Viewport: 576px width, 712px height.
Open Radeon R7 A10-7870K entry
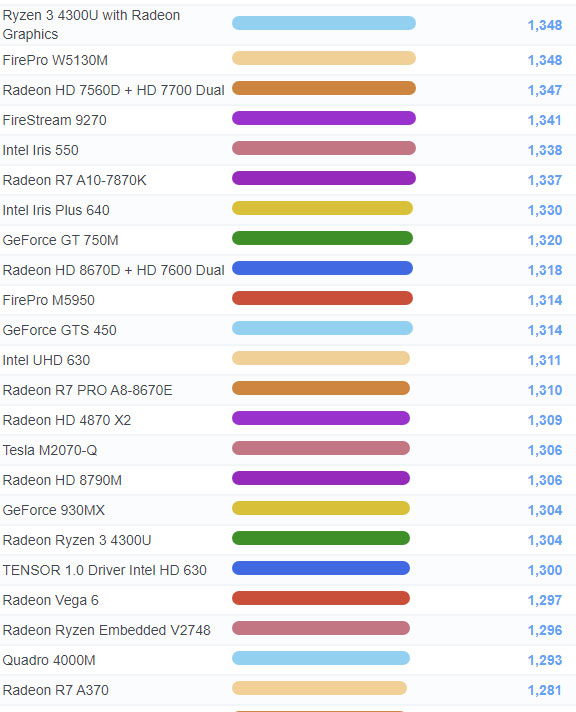[x=74, y=180]
